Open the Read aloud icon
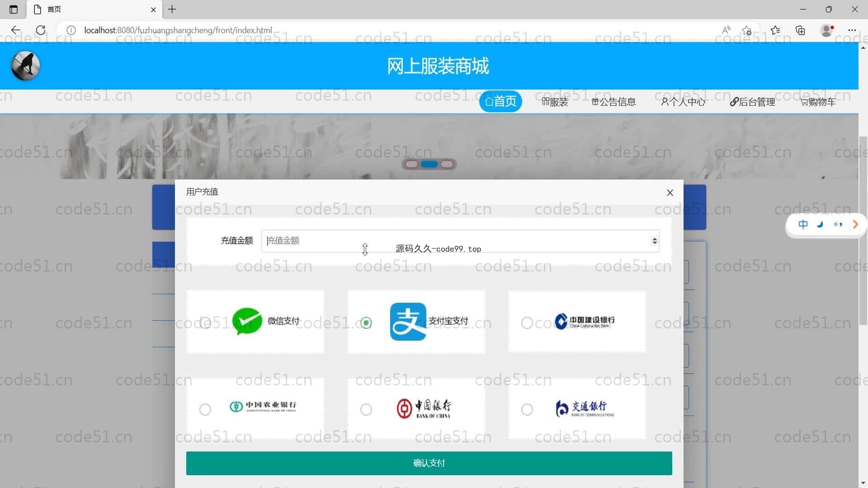Image resolution: width=868 pixels, height=488 pixels. coord(726,30)
